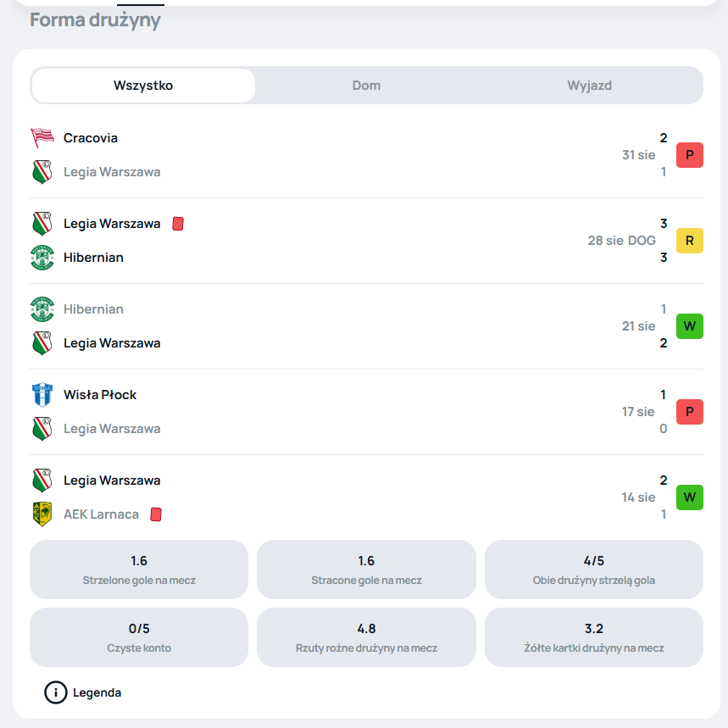Click the Wisła Płock team crest
Image resolution: width=728 pixels, height=728 pixels.
tap(42, 395)
